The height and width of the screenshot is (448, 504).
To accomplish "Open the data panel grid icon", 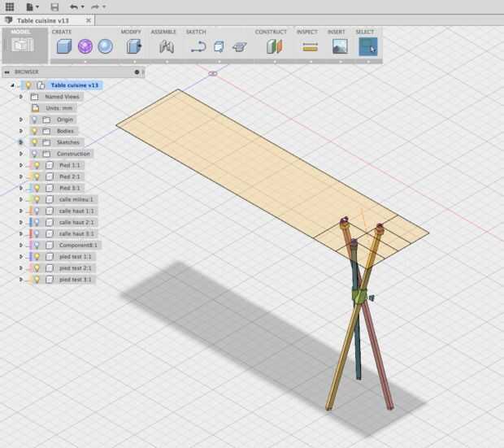I will [10, 7].
